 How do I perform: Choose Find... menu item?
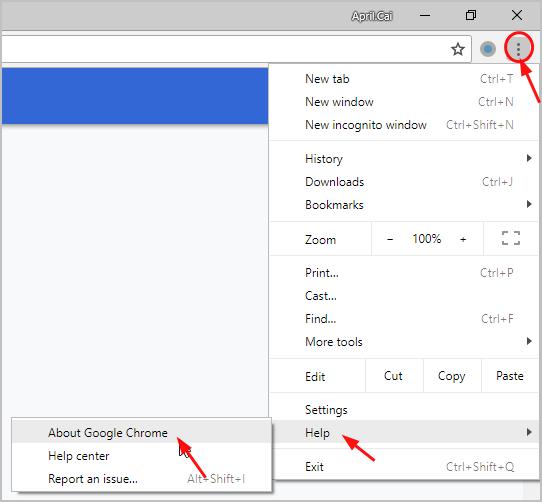pos(404,319)
